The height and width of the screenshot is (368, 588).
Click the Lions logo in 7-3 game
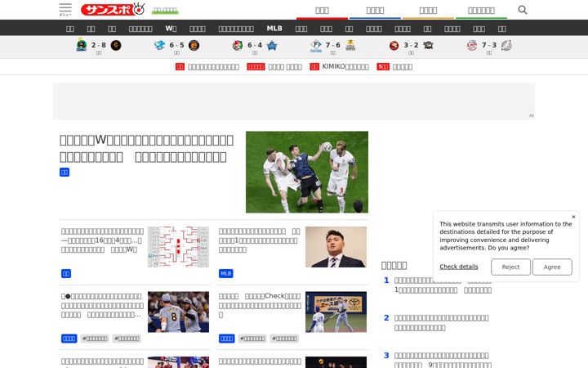[472, 46]
